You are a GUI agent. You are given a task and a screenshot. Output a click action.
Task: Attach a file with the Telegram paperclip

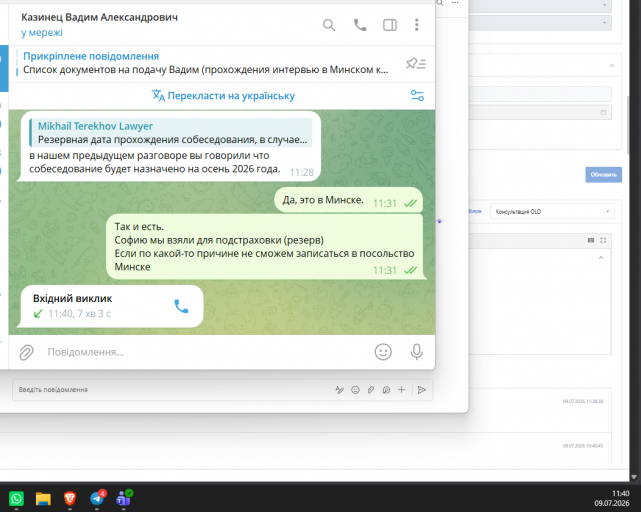[27, 352]
